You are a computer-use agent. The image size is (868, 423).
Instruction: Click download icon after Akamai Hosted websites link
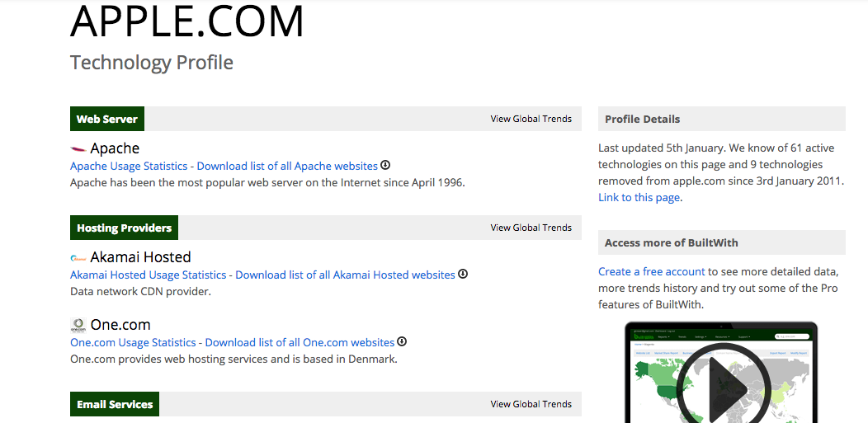pos(463,274)
